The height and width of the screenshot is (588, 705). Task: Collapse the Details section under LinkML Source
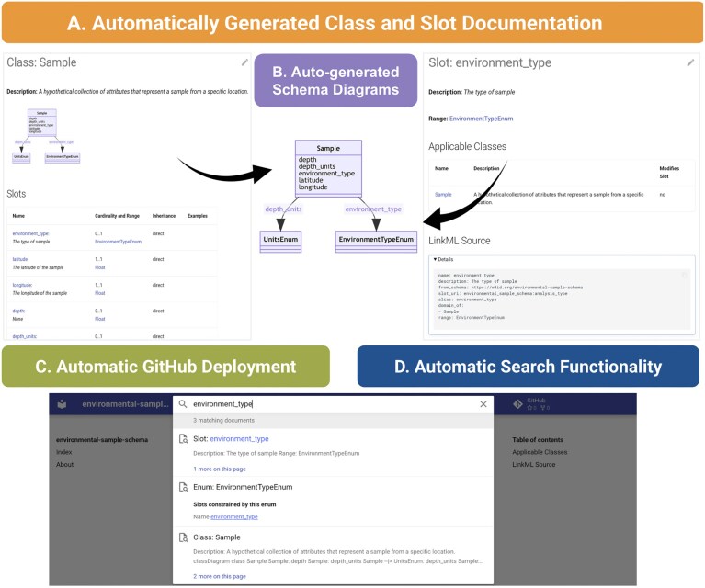[443, 259]
